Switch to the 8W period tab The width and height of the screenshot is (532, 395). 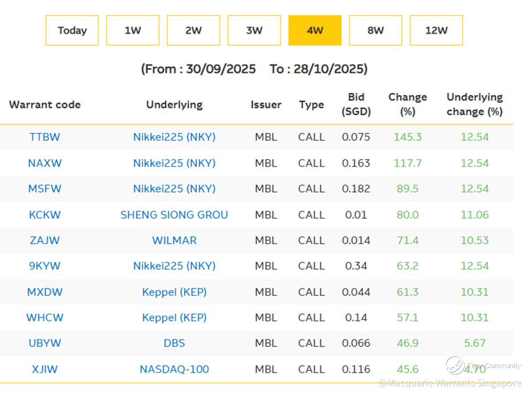tap(375, 30)
